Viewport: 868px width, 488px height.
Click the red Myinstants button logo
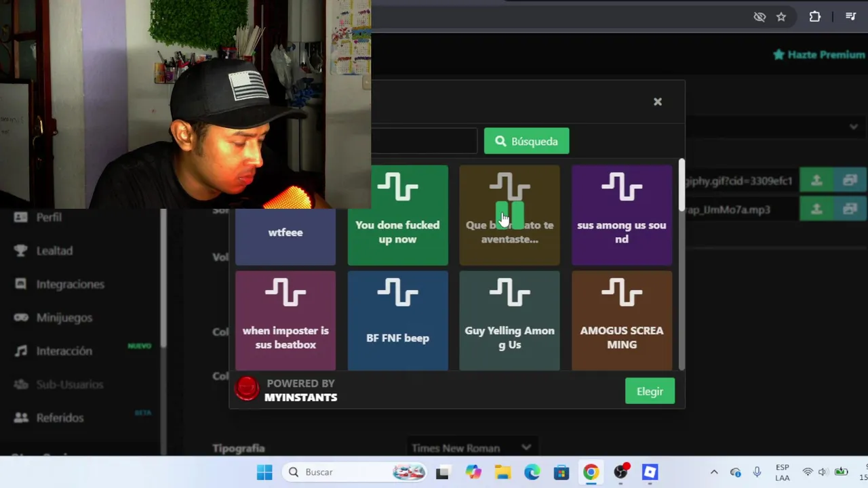pos(247,389)
